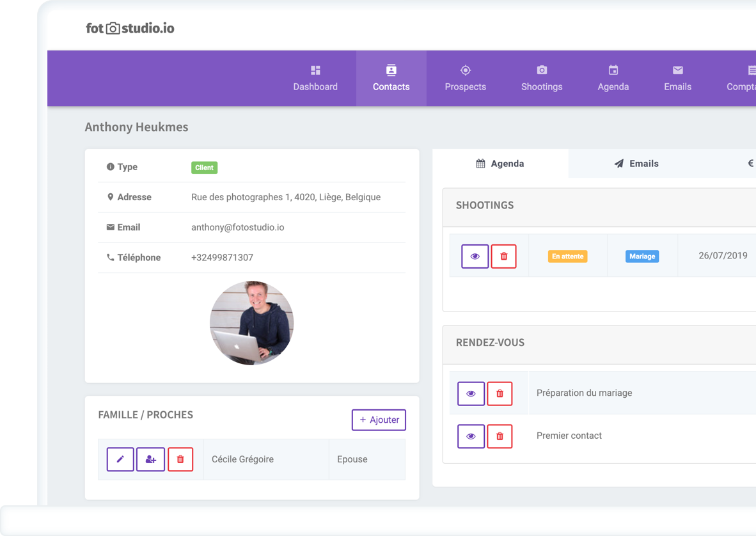
Task: Click Anthony Heukmes's profile photo
Action: (x=251, y=323)
